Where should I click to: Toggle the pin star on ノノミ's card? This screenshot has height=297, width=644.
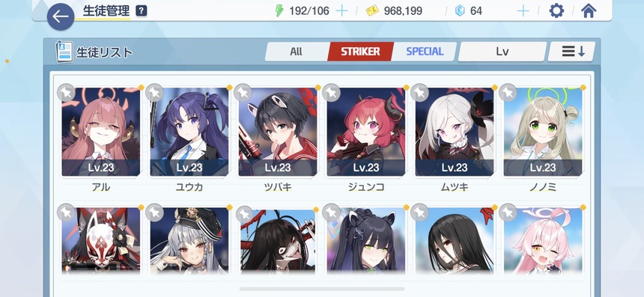[x=508, y=93]
